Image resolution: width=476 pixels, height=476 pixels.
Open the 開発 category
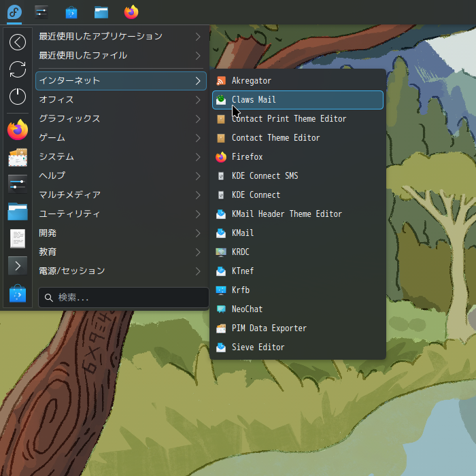121,233
